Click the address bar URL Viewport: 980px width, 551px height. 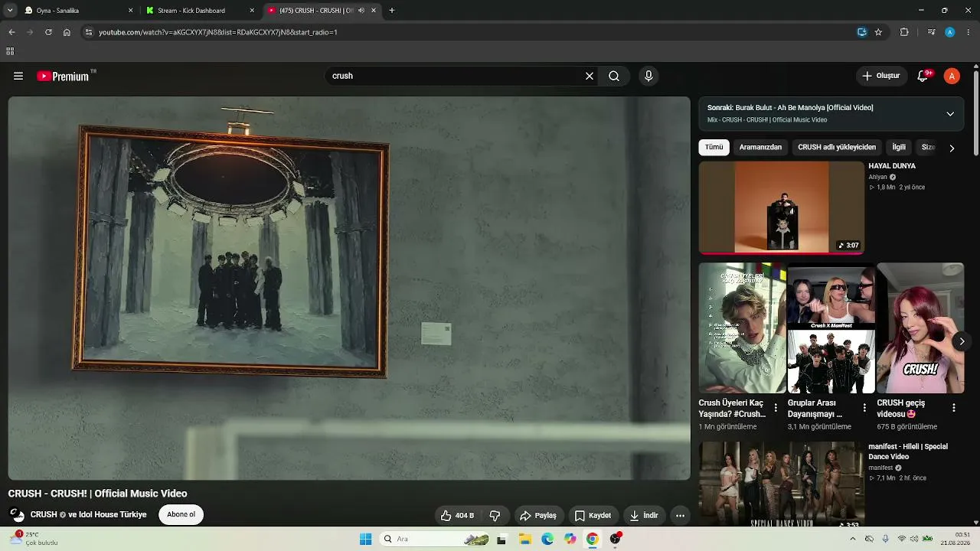click(218, 32)
